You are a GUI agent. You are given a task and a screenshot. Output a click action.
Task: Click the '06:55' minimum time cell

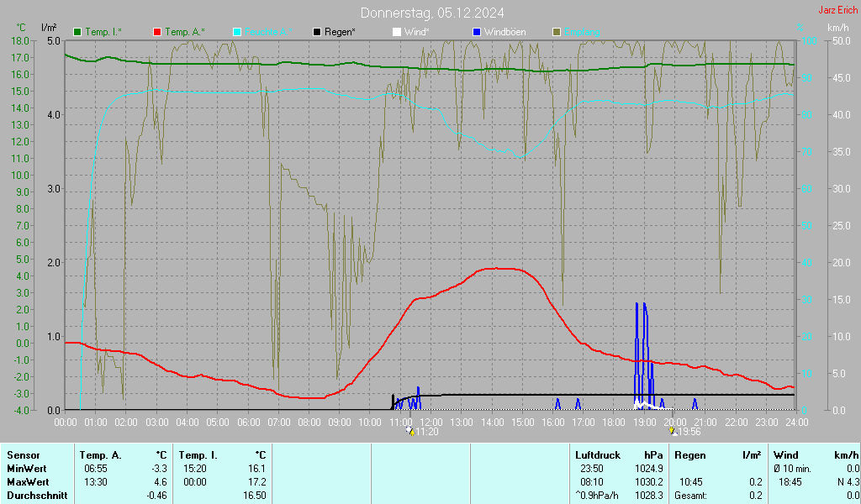96,469
